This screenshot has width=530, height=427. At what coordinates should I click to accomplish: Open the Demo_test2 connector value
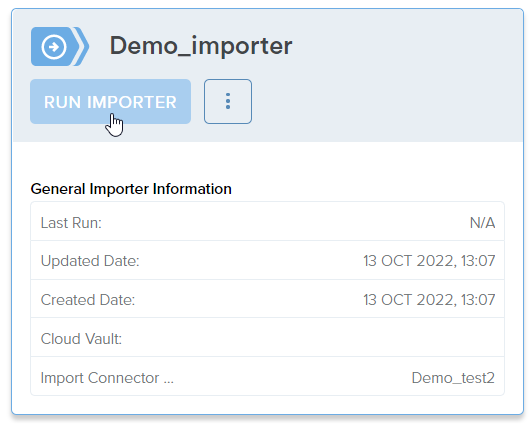point(453,378)
